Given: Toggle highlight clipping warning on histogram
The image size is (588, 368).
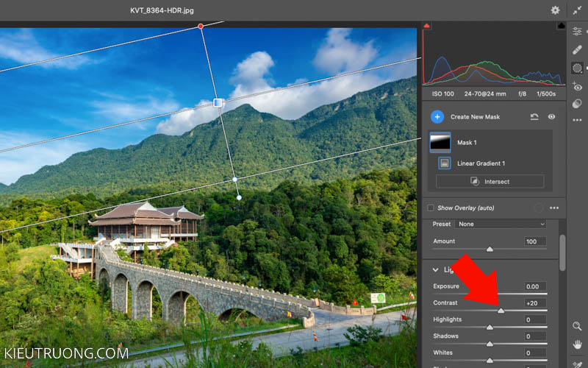Looking at the screenshot, I should pos(561,26).
